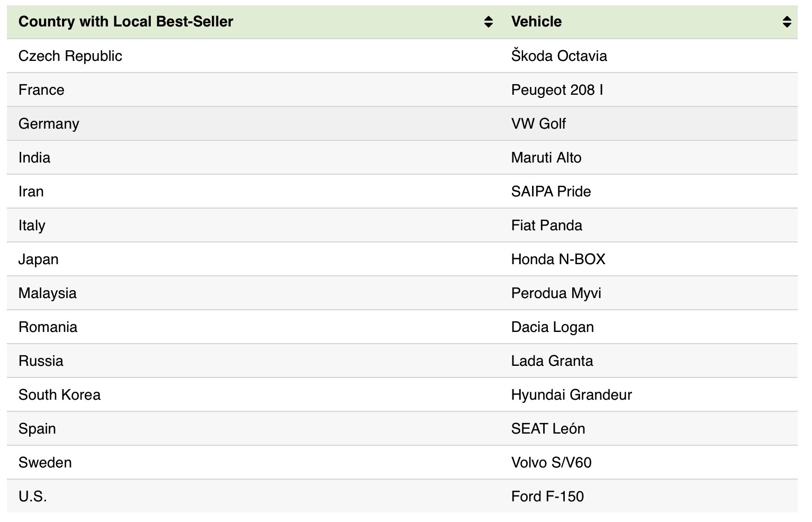Select the Lada Granta cell

pos(552,361)
